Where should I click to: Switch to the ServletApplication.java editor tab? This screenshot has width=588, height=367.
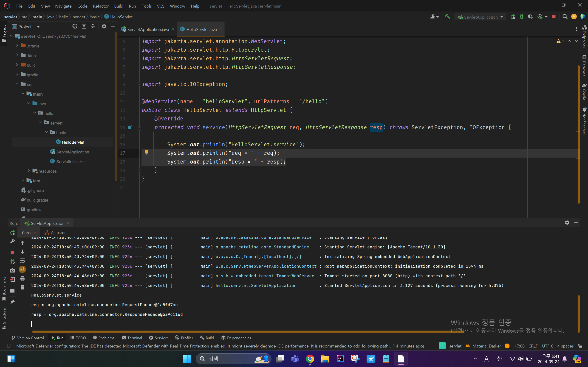(148, 29)
